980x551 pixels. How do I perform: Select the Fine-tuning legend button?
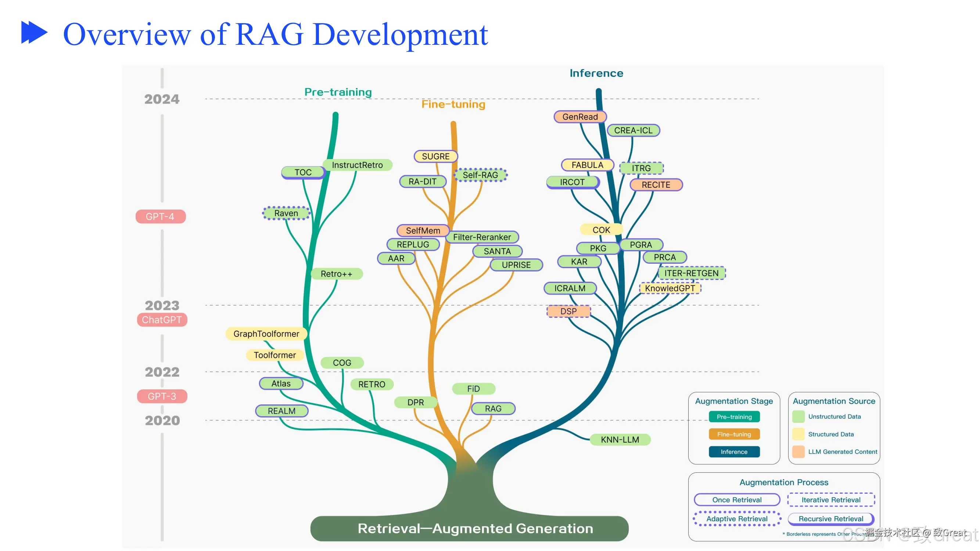coord(734,434)
